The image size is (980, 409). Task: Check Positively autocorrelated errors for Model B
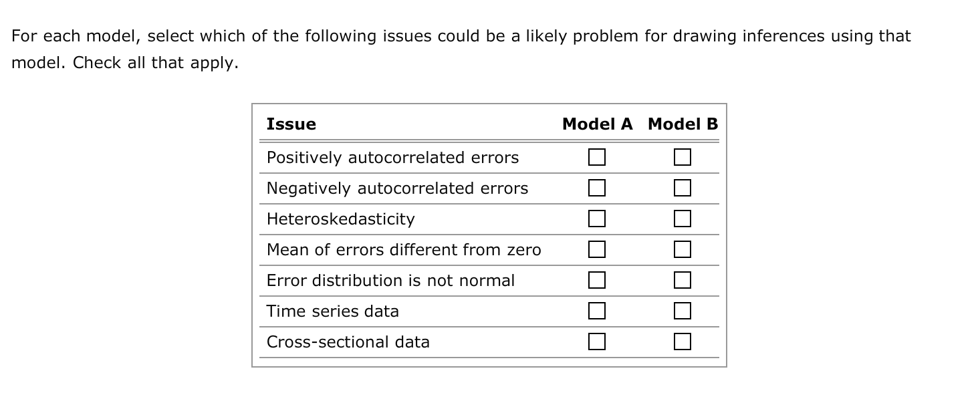[x=682, y=157]
